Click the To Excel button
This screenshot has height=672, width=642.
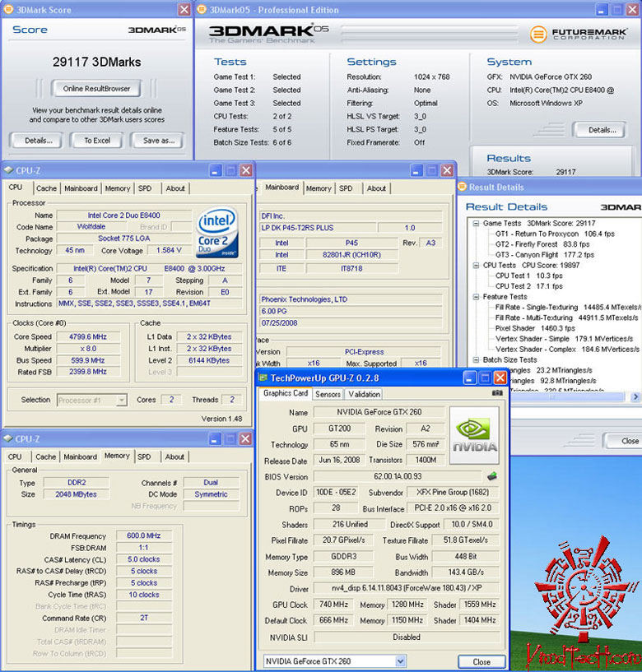[x=97, y=141]
